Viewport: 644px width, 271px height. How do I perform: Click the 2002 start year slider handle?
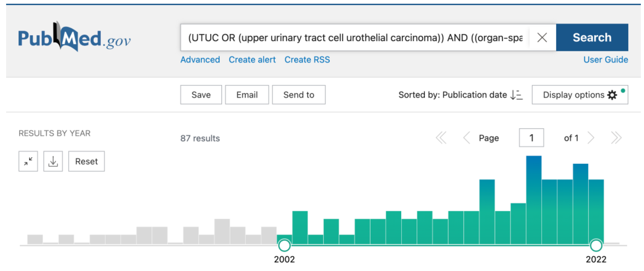(284, 245)
